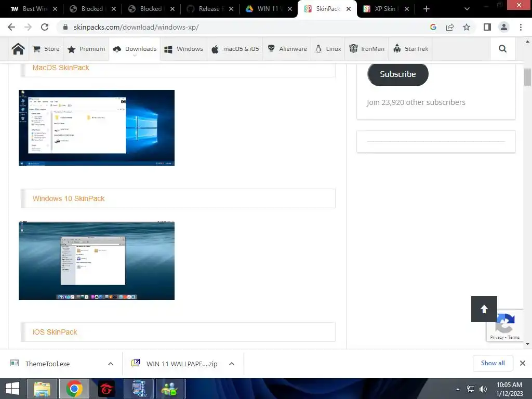Screen dimensions: 532x399
Task: View the Windows 10 desktop screenshot thumbnail
Action: point(97,128)
